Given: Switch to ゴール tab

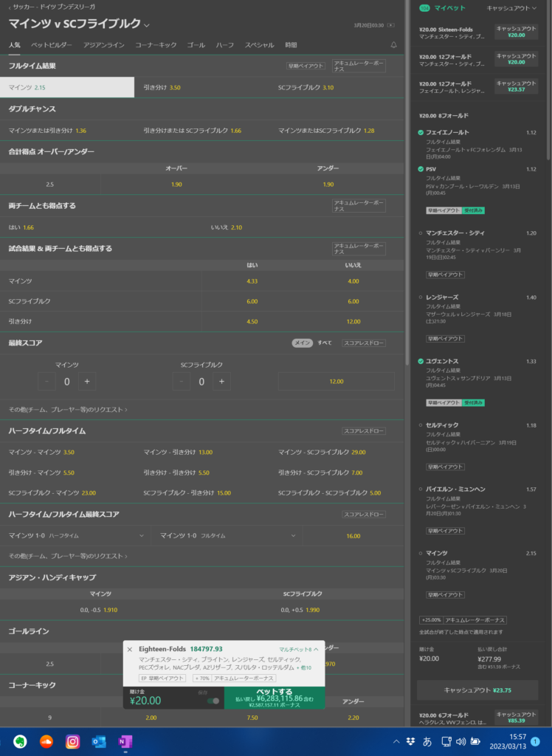Looking at the screenshot, I should pyautogui.click(x=196, y=45).
